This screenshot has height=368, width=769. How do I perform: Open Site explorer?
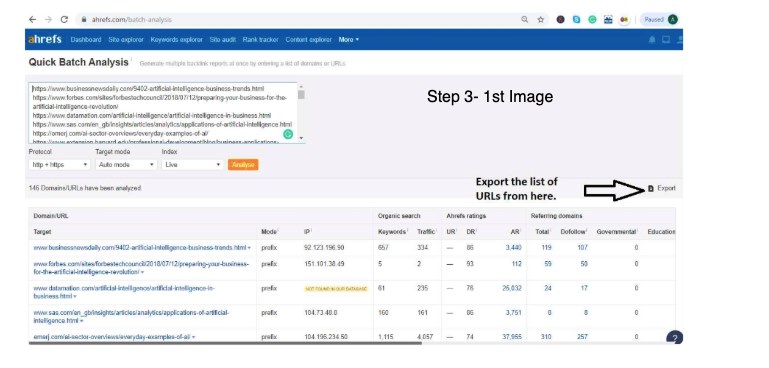coord(126,40)
